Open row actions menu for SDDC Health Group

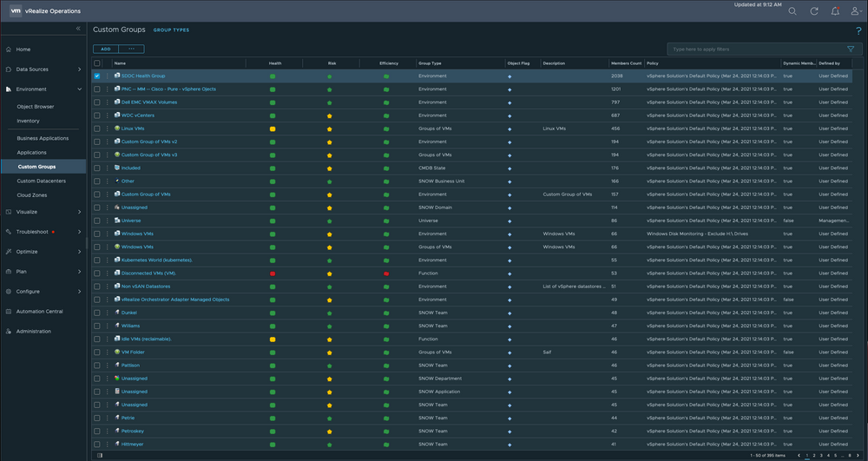[x=108, y=76]
